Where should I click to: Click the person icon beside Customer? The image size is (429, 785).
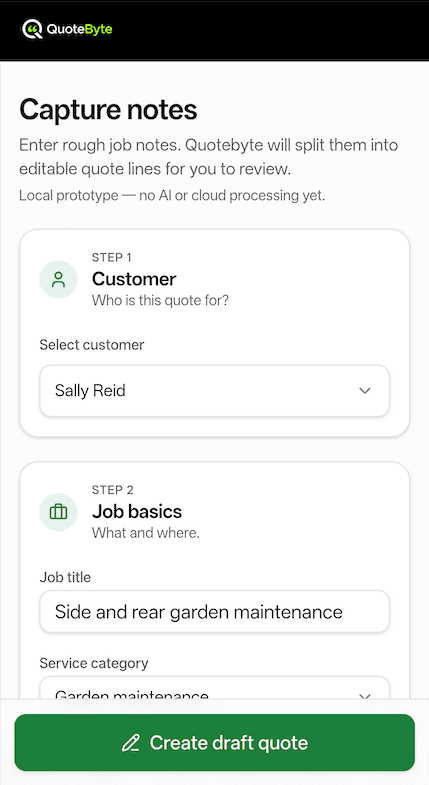pos(59,279)
